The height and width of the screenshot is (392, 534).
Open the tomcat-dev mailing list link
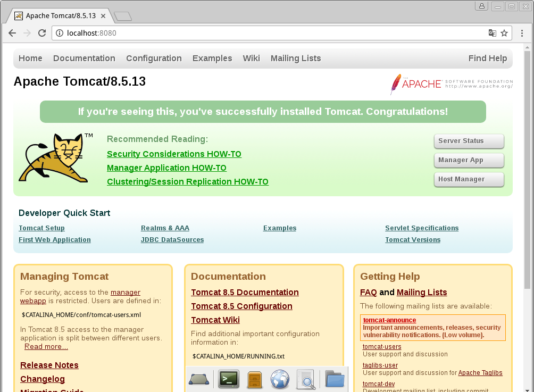(379, 384)
